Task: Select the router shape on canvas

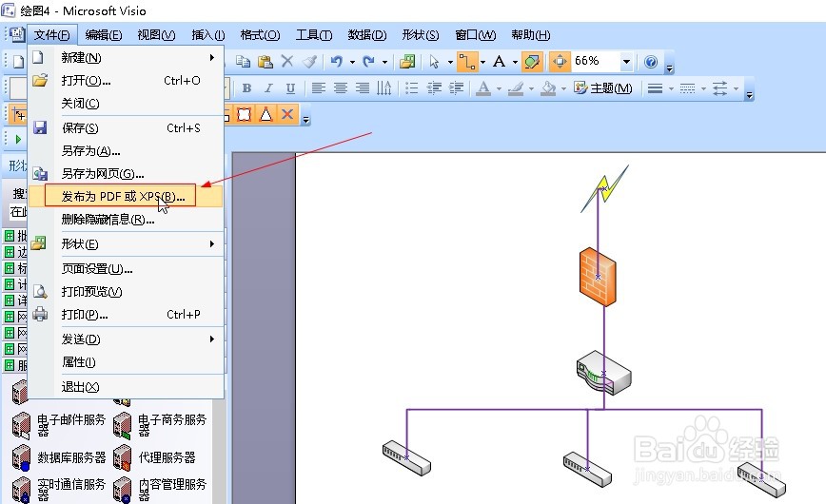Action: [603, 373]
